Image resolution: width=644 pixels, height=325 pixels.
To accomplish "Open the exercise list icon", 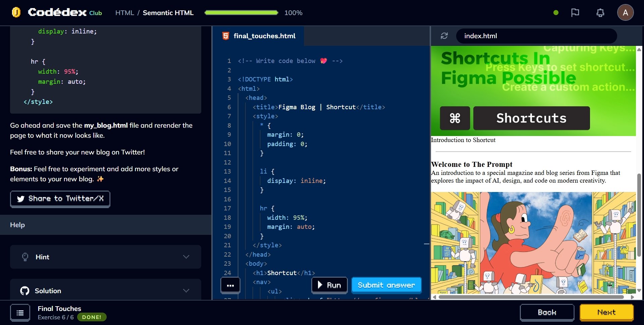I will click(x=20, y=313).
